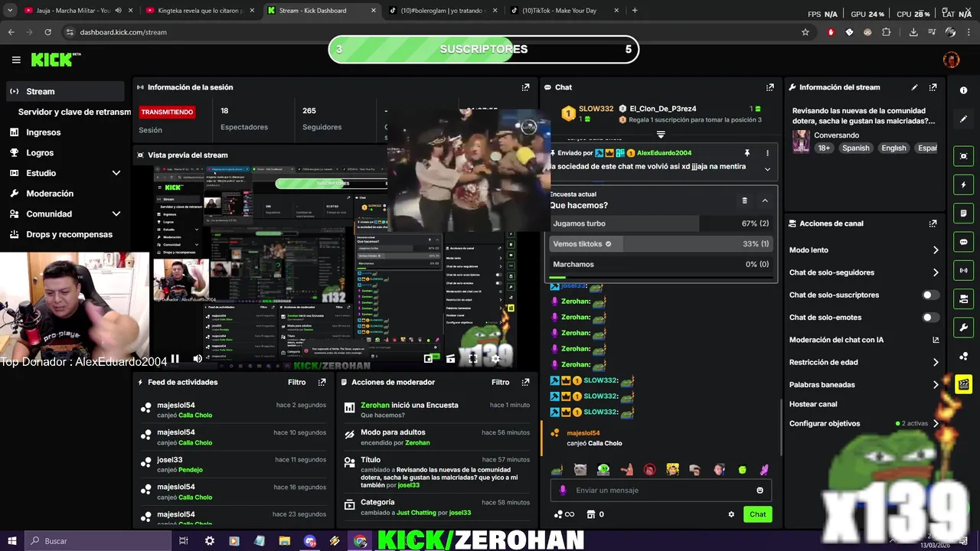Click the focus frame icon in right sidebar
Image resolution: width=980 pixels, height=551 pixels.
click(963, 156)
